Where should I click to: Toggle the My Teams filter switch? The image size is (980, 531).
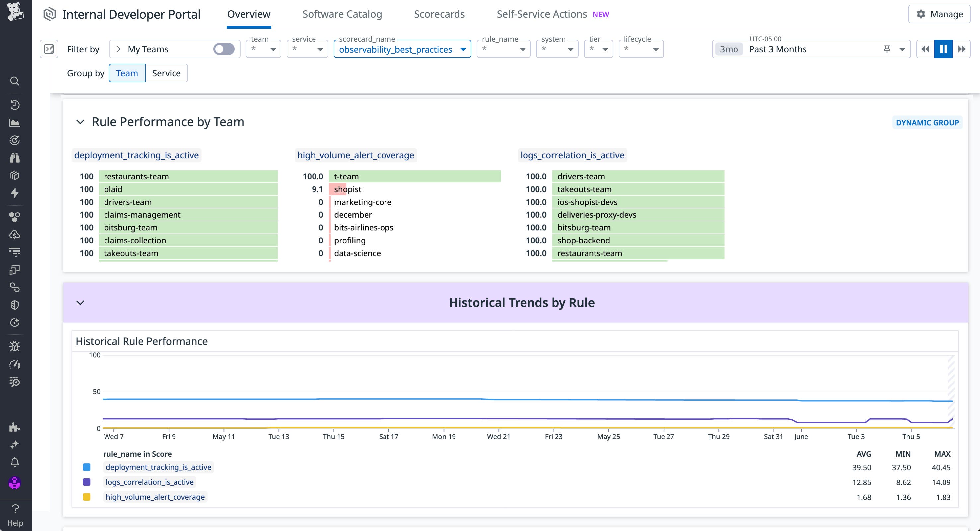coord(224,49)
